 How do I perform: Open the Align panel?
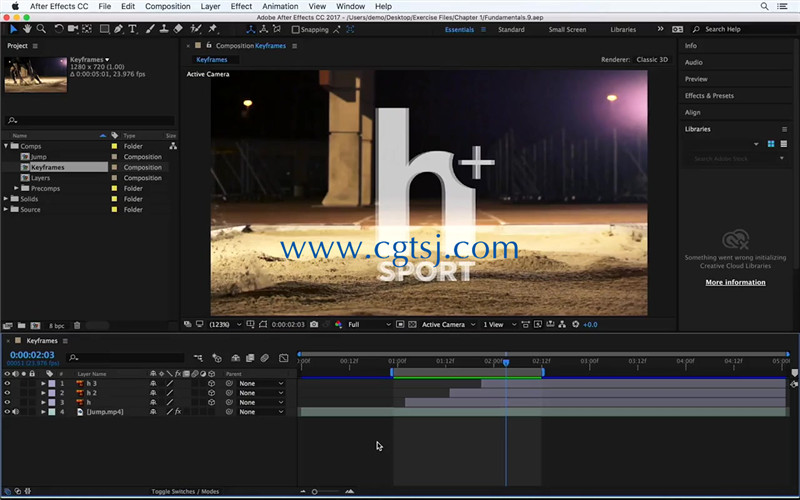[x=692, y=112]
